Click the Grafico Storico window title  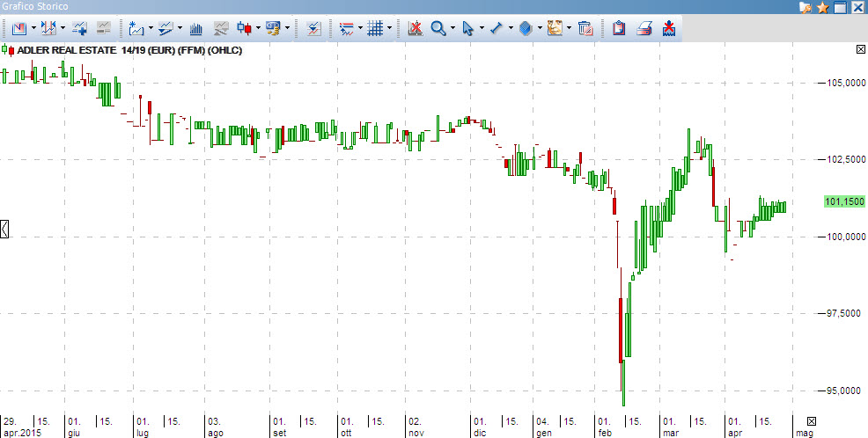pyautogui.click(x=35, y=7)
